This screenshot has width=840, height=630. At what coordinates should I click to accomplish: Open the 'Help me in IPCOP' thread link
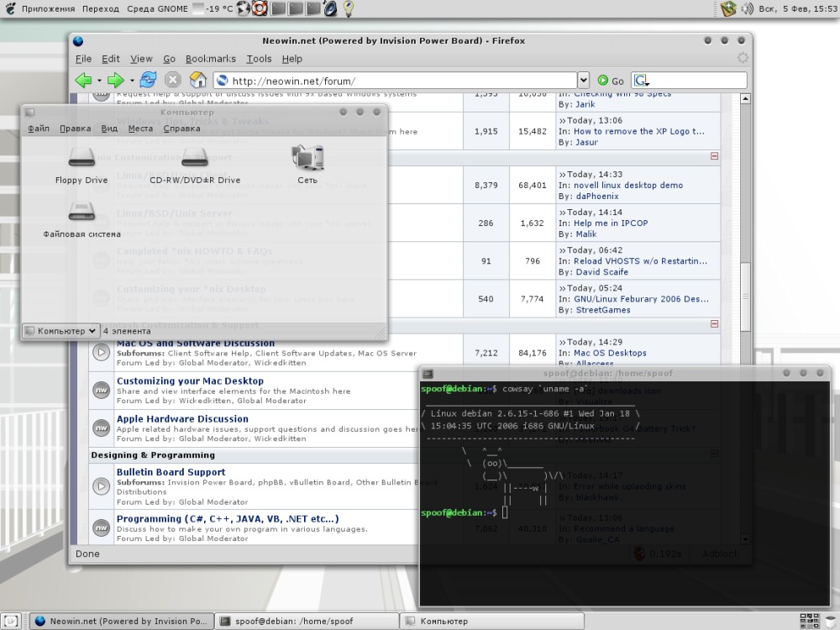click(611, 223)
